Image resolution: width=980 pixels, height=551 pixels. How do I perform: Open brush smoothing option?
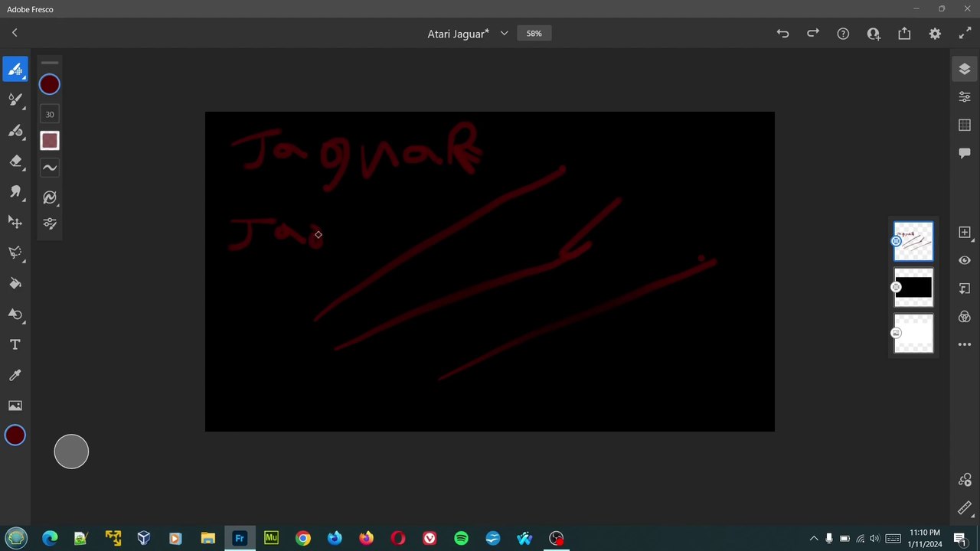[x=50, y=168]
